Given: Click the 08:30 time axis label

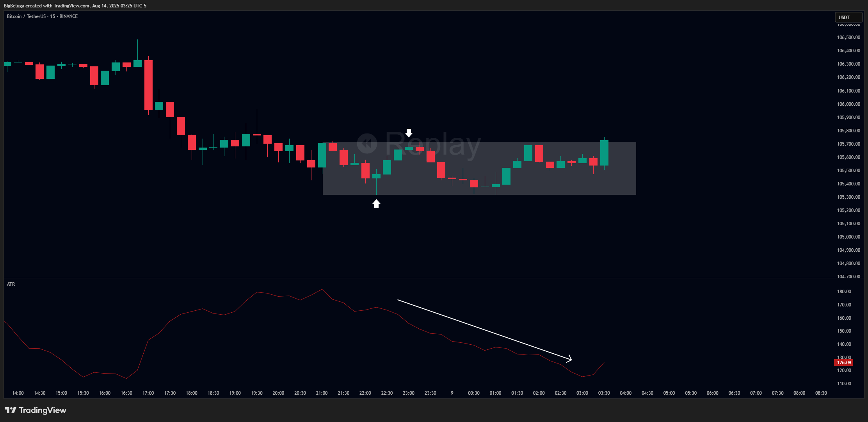Looking at the screenshot, I should [821, 393].
